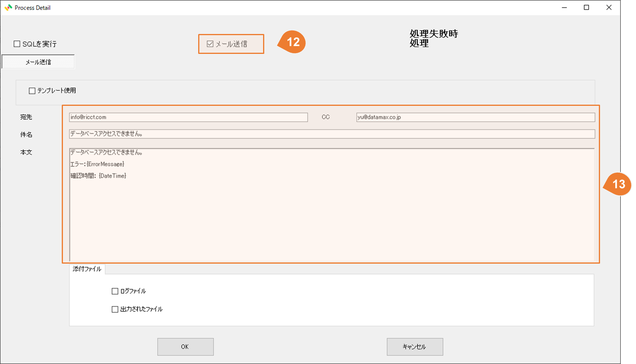Click the キャンセル button
The height and width of the screenshot is (364, 636).
point(415,347)
